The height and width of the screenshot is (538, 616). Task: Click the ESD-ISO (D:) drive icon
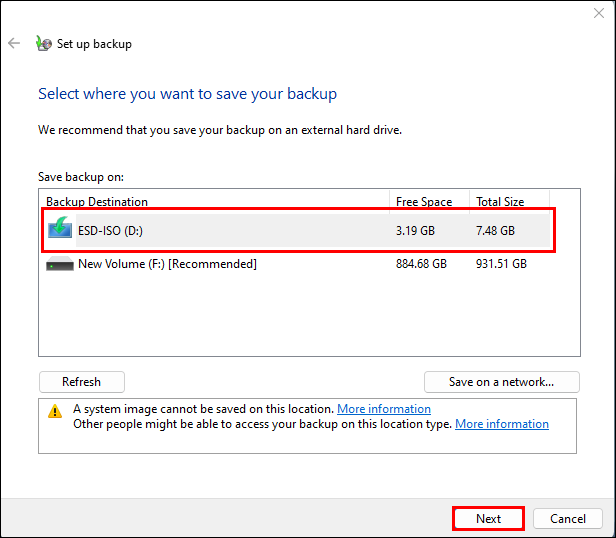point(60,230)
